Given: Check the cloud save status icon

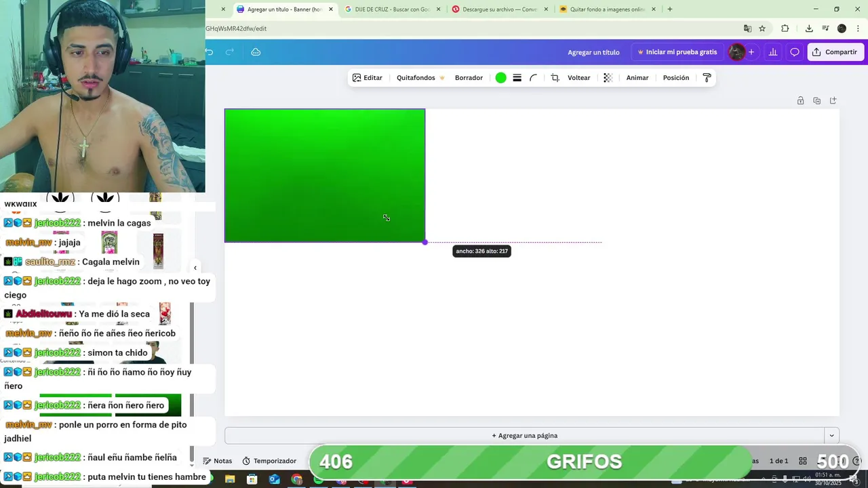Looking at the screenshot, I should click(x=256, y=52).
